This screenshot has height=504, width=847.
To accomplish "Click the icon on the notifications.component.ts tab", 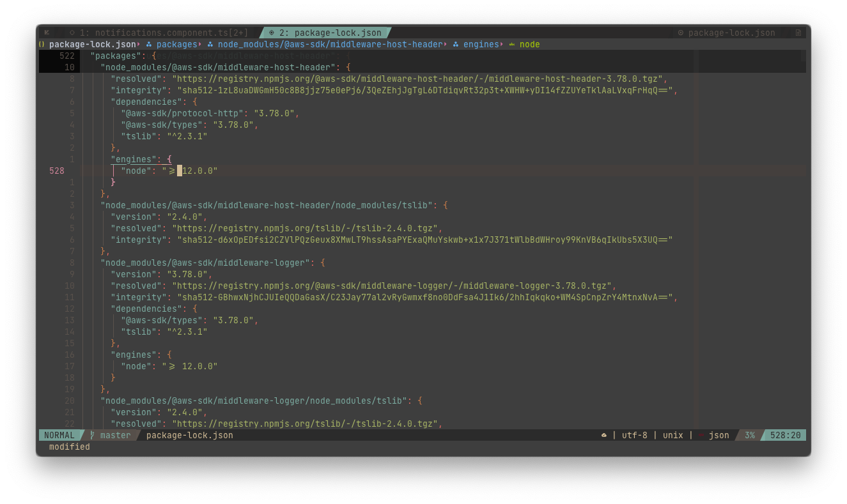I will [72, 33].
